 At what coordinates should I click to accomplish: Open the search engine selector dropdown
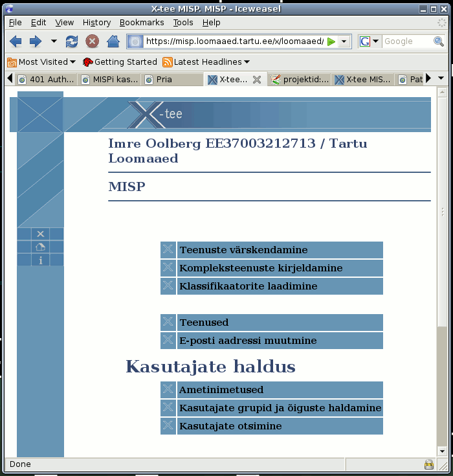coord(368,41)
